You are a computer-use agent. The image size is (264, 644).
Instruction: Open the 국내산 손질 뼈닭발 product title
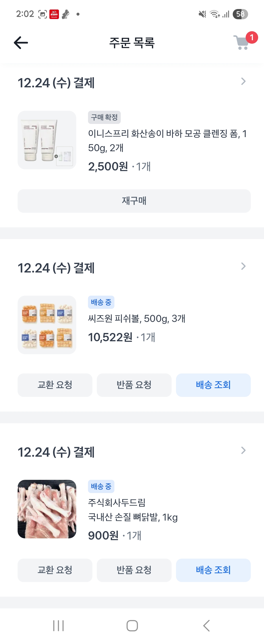pos(133,517)
